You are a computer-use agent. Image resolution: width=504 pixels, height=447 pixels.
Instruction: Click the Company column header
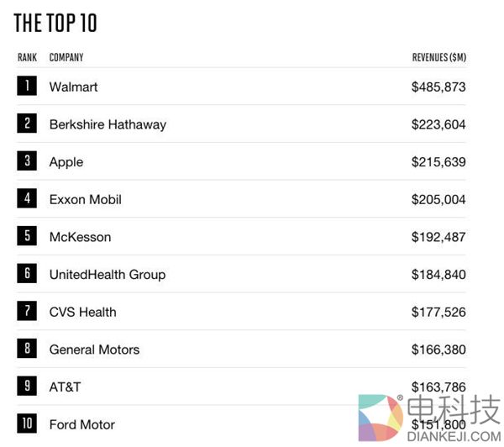66,58
